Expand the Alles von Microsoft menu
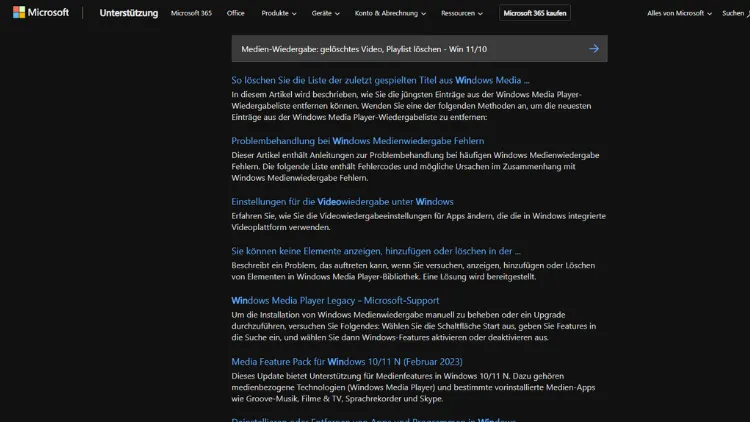 pyautogui.click(x=679, y=13)
